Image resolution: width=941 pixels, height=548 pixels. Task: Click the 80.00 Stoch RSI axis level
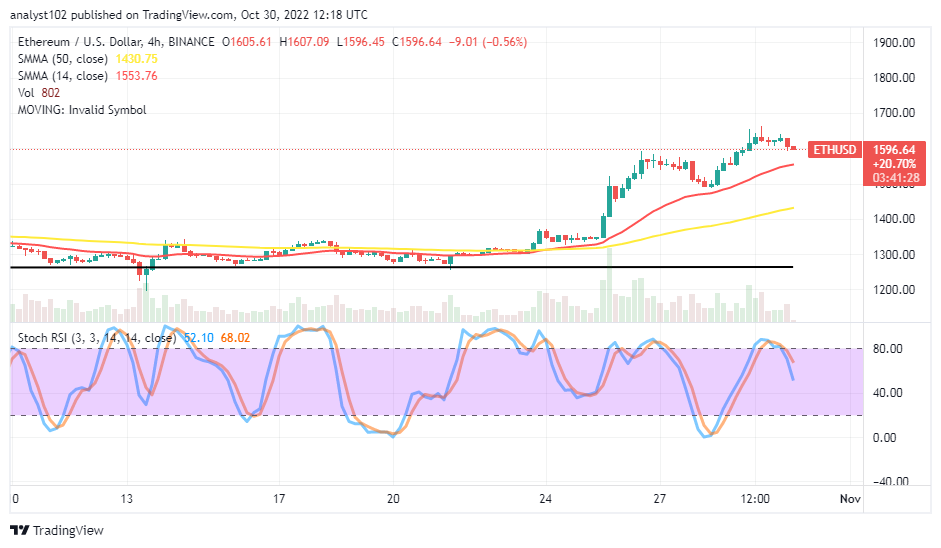click(x=888, y=349)
